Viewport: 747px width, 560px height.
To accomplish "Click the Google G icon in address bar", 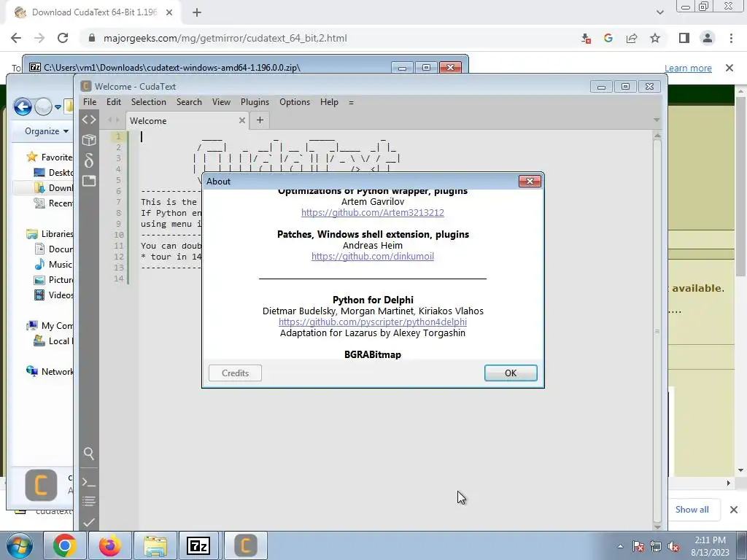I will coord(608,38).
